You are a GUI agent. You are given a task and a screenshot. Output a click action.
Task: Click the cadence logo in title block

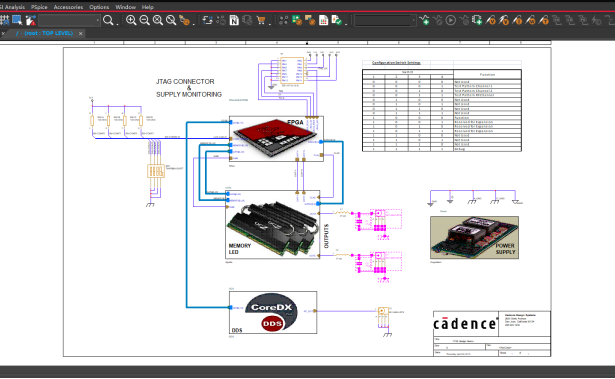(466, 324)
